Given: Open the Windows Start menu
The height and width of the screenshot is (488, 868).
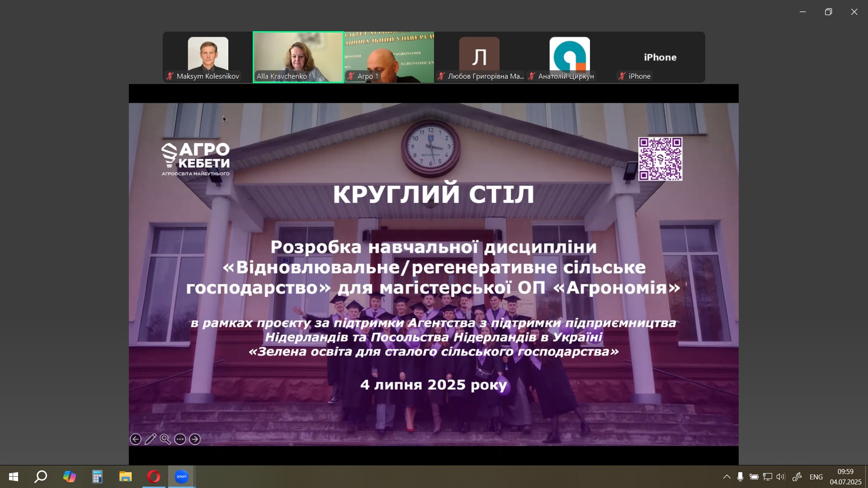Looking at the screenshot, I should [x=13, y=477].
